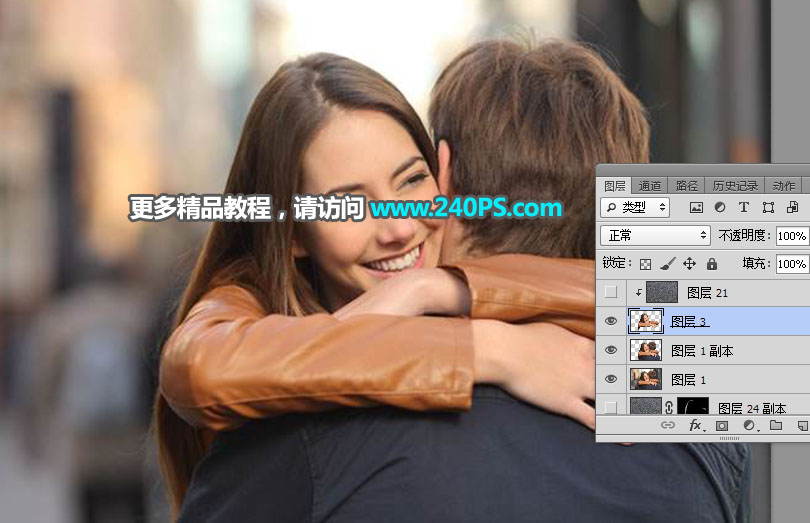The width and height of the screenshot is (810, 523).
Task: Select the 图层 1 layer name
Action: click(x=688, y=380)
